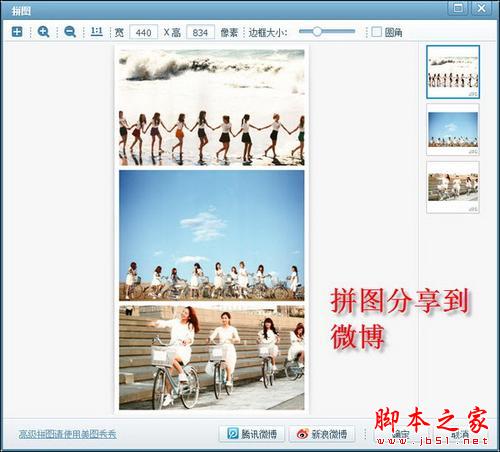Click the add image plus icon
This screenshot has height=452, width=500.
point(17,32)
